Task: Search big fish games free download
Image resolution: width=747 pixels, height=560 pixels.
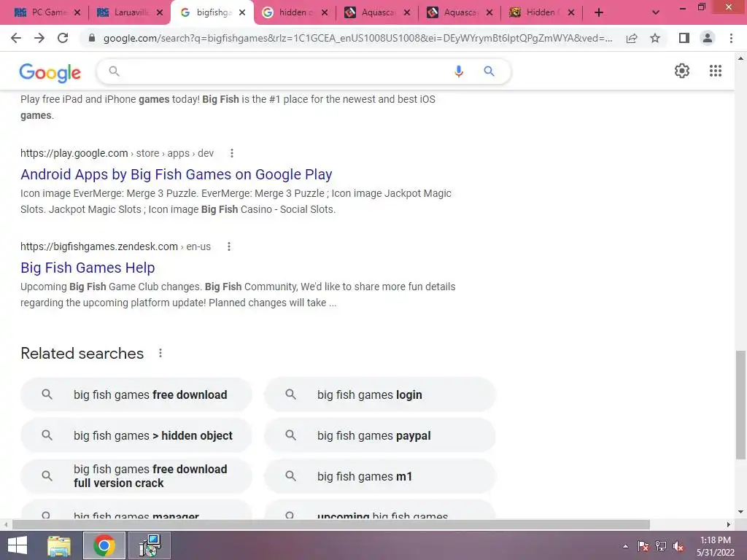Action: 136,394
